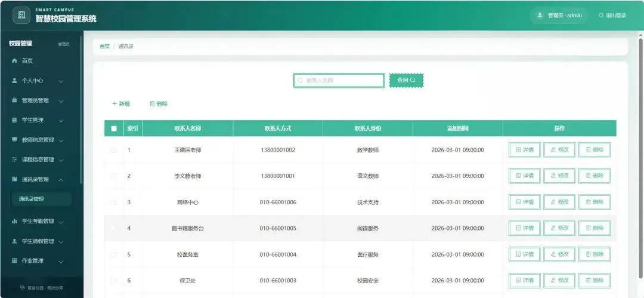Expand the 学生考勤管理 chevron
The height and width of the screenshot is (298, 644).
(x=61, y=222)
